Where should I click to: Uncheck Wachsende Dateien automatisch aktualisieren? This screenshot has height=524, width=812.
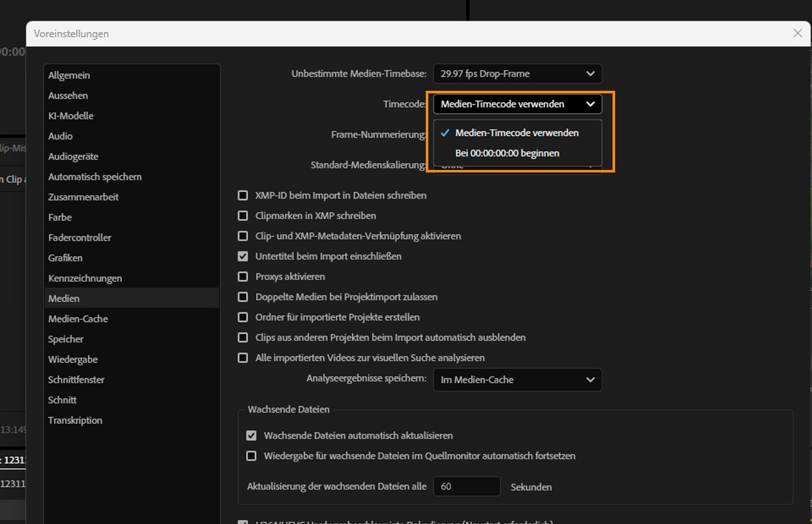coord(252,435)
